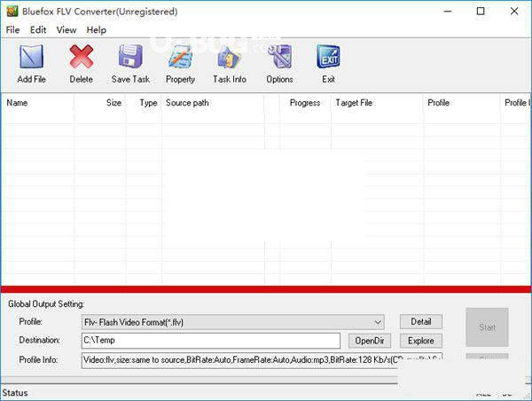Click the Add File toolbar icon
The height and width of the screenshot is (401, 532).
point(31,57)
